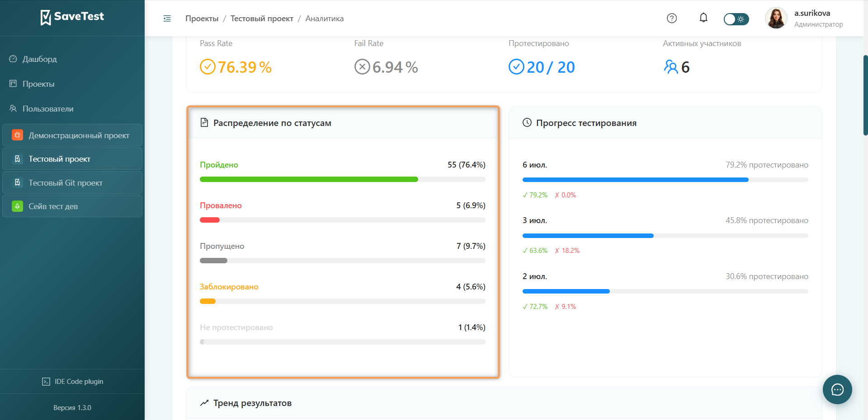
Task: Go to Проекты breadcrumb
Action: tap(202, 19)
